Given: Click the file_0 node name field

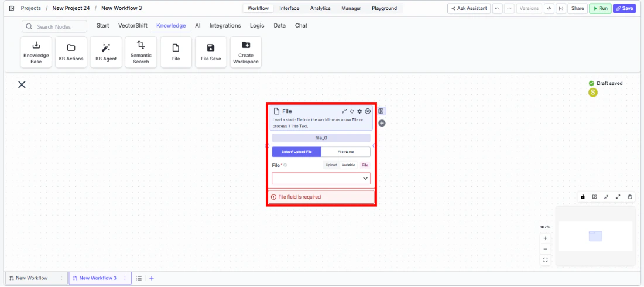Looking at the screenshot, I should point(321,138).
